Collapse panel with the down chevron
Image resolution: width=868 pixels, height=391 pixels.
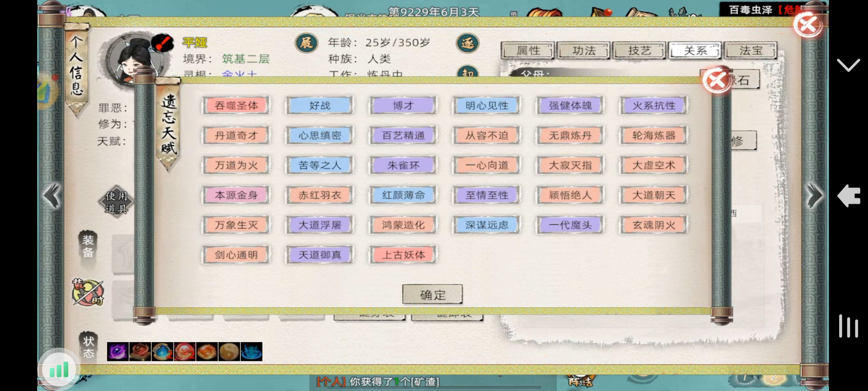point(848,65)
